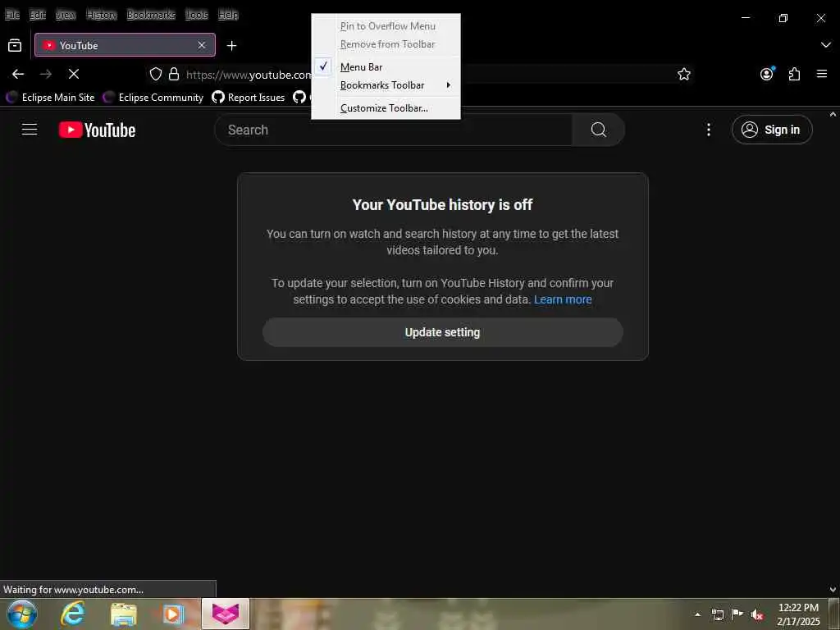This screenshot has width=840, height=630.
Task: Open the Help menu
Action: click(x=228, y=15)
